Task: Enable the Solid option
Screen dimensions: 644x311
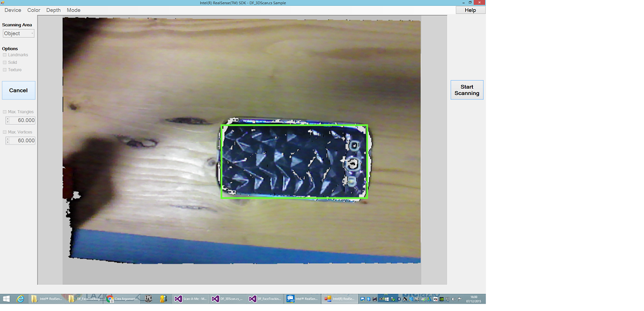Action: (5, 62)
